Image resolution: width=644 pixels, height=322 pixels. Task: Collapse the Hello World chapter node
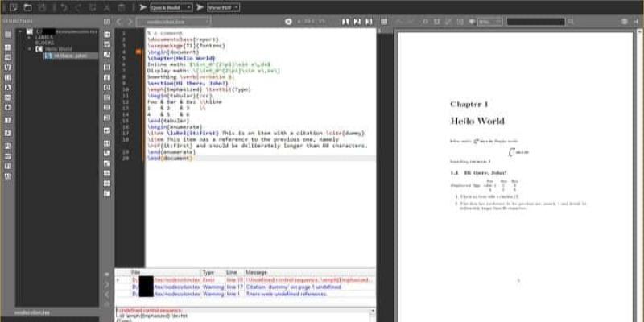(x=29, y=49)
